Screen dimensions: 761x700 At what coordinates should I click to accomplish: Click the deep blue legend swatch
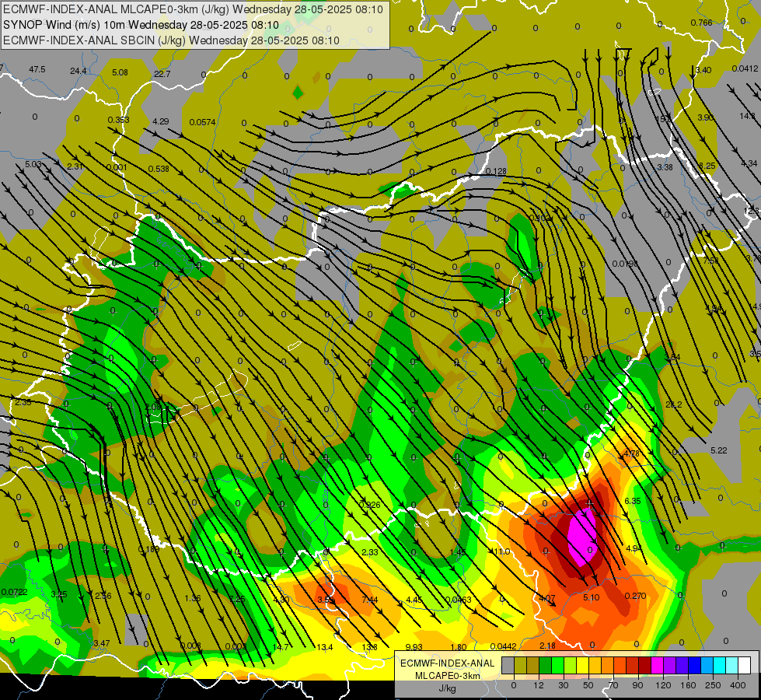(695, 665)
